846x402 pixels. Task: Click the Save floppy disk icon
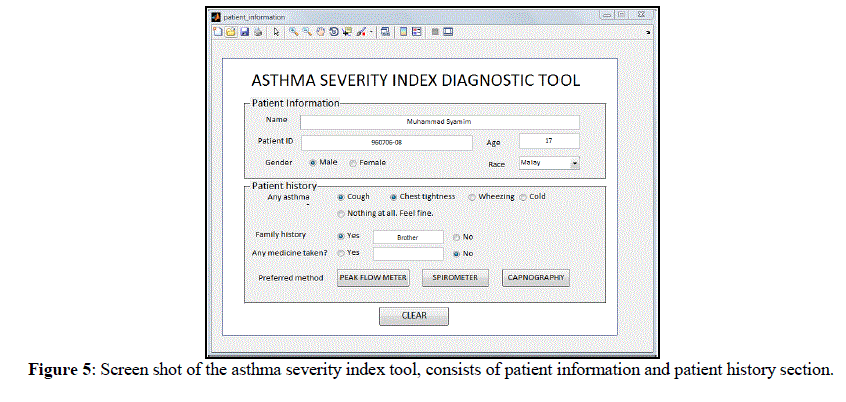243,32
